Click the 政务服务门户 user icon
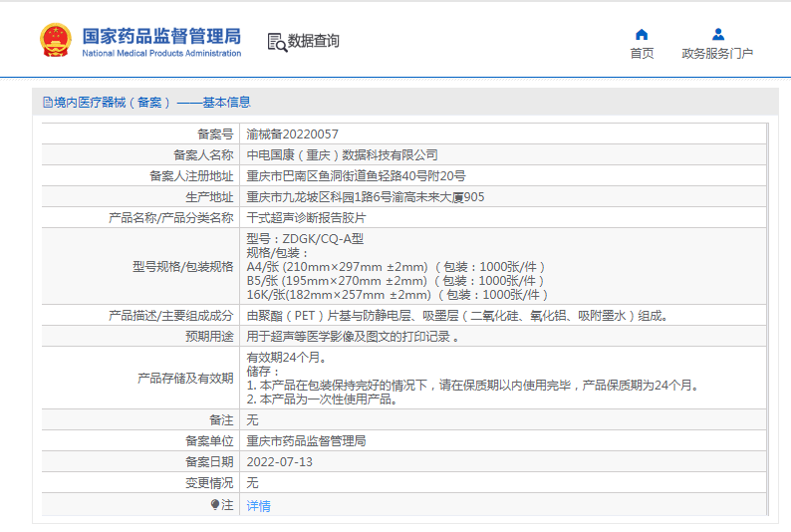The width and height of the screenshot is (791, 532). (718, 34)
